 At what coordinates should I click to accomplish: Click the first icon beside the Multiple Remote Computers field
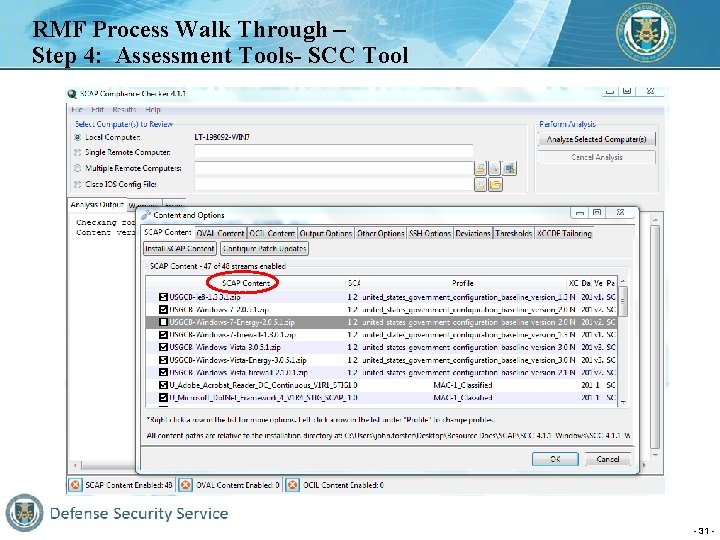[480, 169]
